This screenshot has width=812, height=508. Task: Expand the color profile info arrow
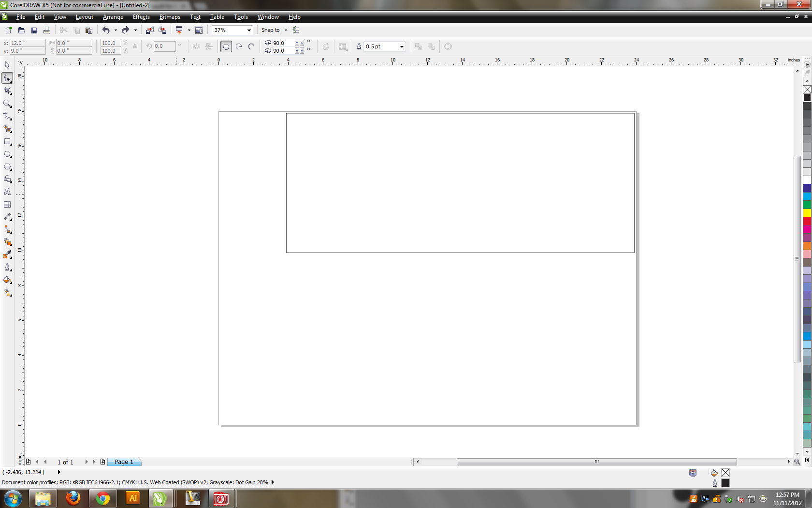(x=273, y=482)
